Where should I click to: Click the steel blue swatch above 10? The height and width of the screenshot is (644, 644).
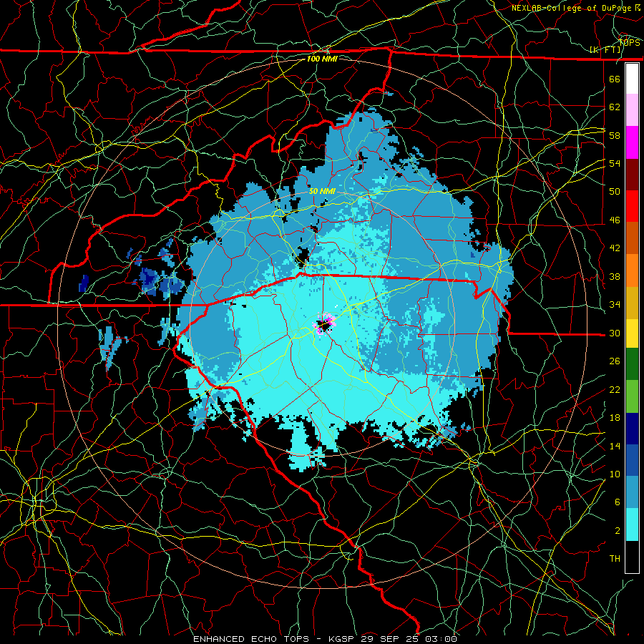(632, 492)
